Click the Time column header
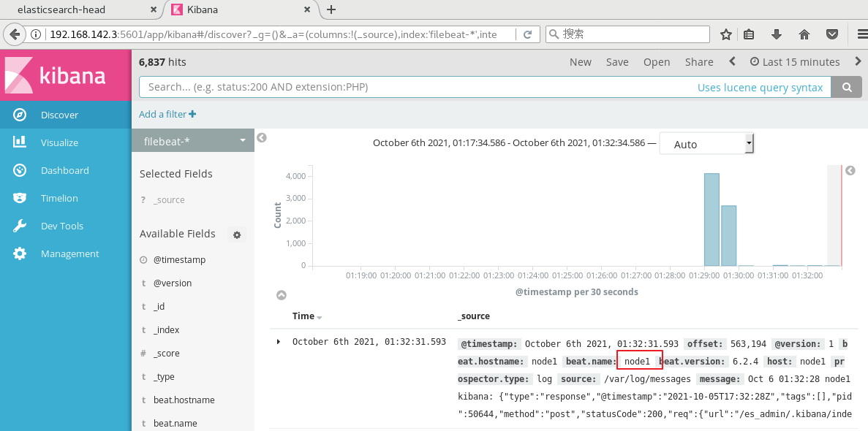 tap(303, 316)
